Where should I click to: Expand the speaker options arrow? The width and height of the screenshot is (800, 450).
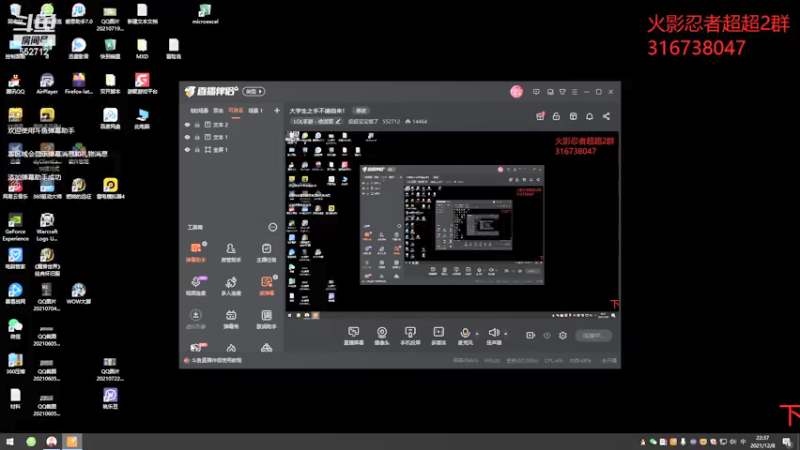click(506, 334)
